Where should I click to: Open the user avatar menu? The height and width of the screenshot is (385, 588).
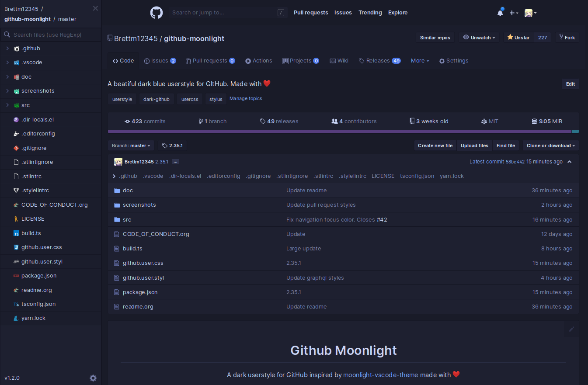tap(530, 13)
